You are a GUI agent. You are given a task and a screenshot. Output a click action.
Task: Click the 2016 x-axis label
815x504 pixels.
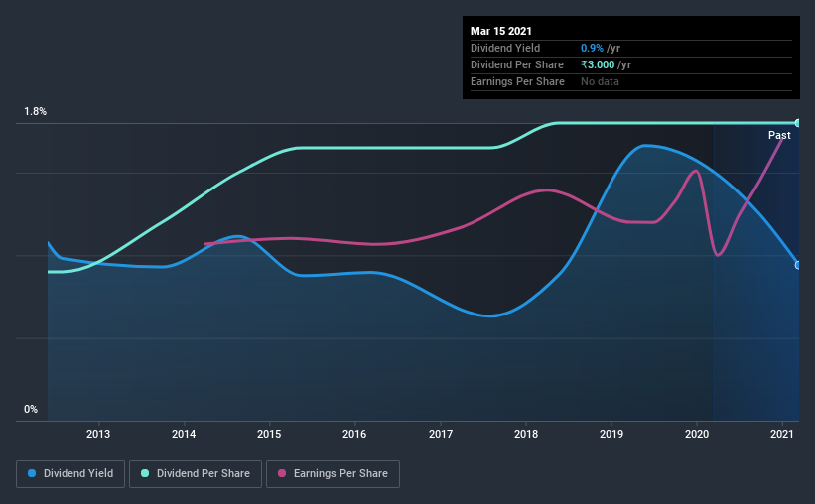[x=354, y=434]
